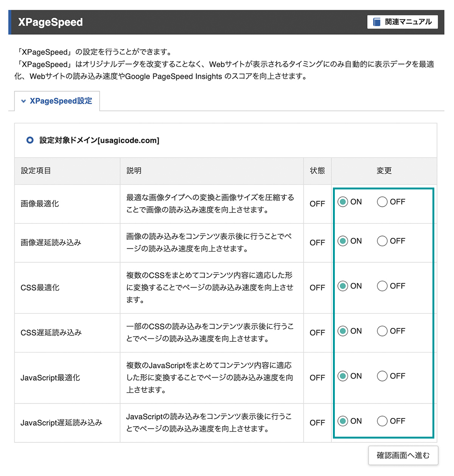The height and width of the screenshot is (476, 454).
Task: Enable ON for CSS遅延読み込み
Action: (343, 331)
